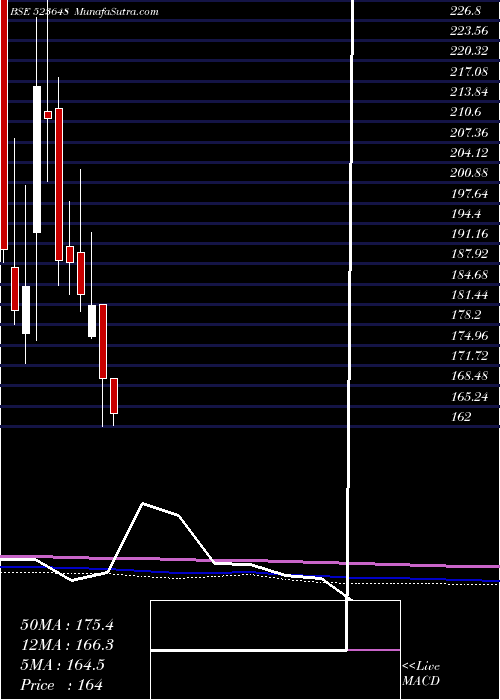Click the 171.72 price axis label
The width and height of the screenshot is (500, 700).
(469, 356)
